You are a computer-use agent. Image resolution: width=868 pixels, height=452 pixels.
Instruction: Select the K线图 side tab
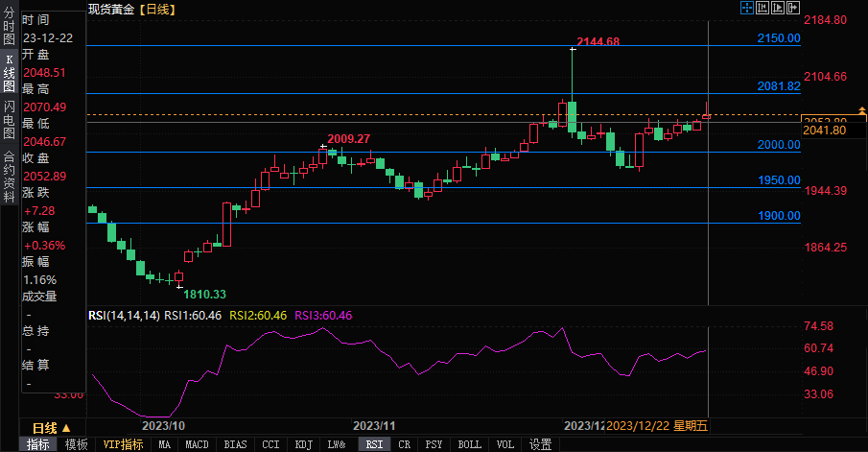coord(9,72)
